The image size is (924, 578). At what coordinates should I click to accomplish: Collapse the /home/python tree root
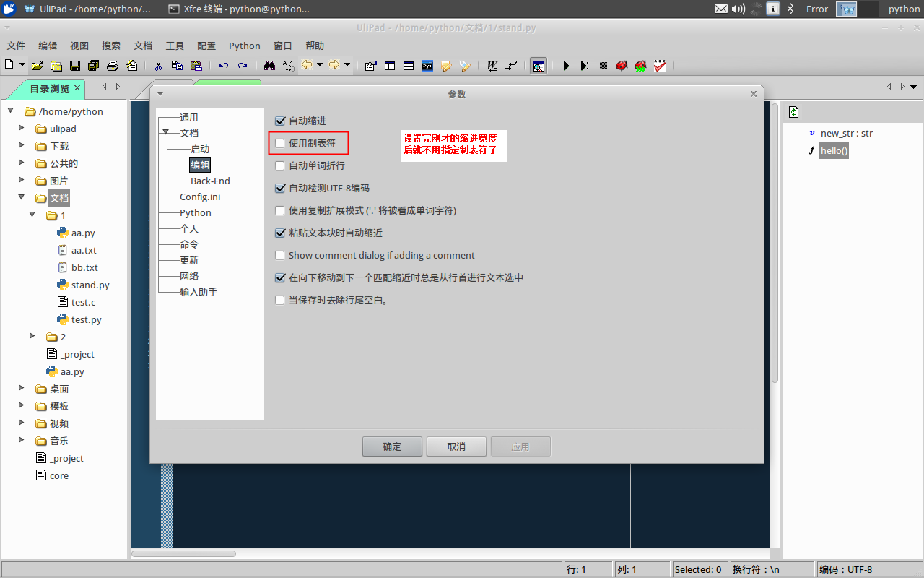pos(11,111)
